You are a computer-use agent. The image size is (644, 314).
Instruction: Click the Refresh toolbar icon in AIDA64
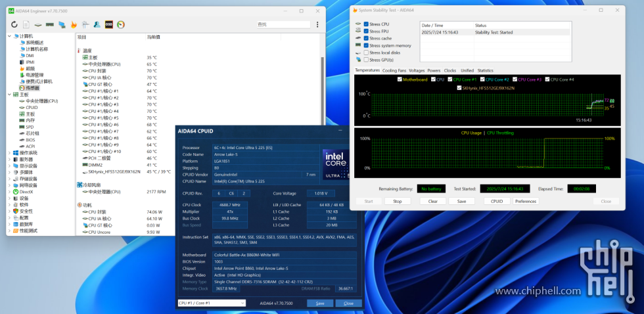click(x=14, y=24)
